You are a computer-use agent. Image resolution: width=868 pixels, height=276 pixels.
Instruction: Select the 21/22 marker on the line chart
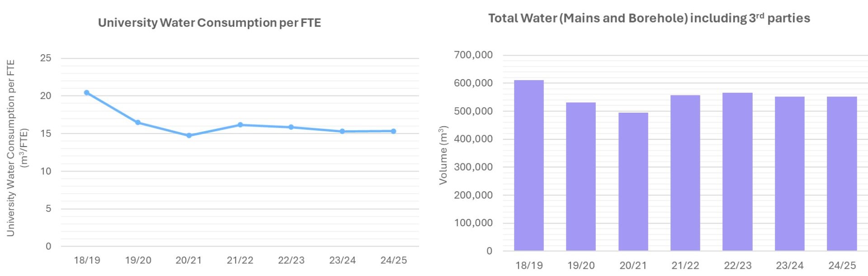(x=240, y=125)
